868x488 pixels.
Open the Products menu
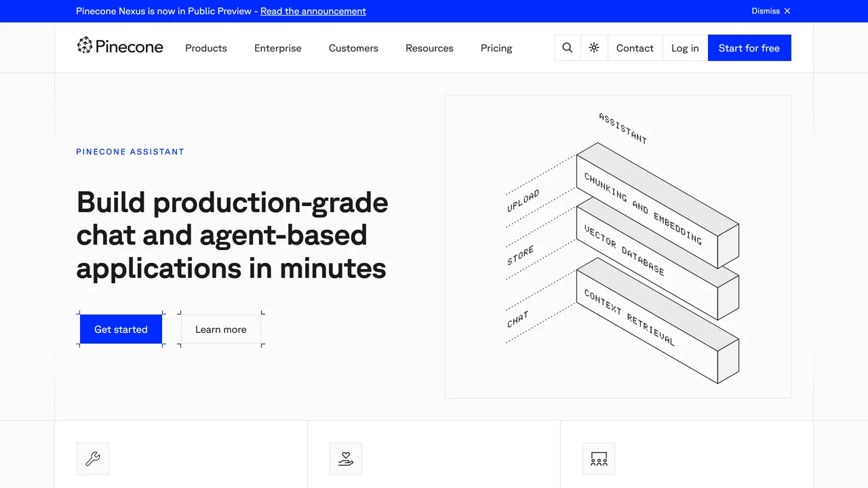206,48
